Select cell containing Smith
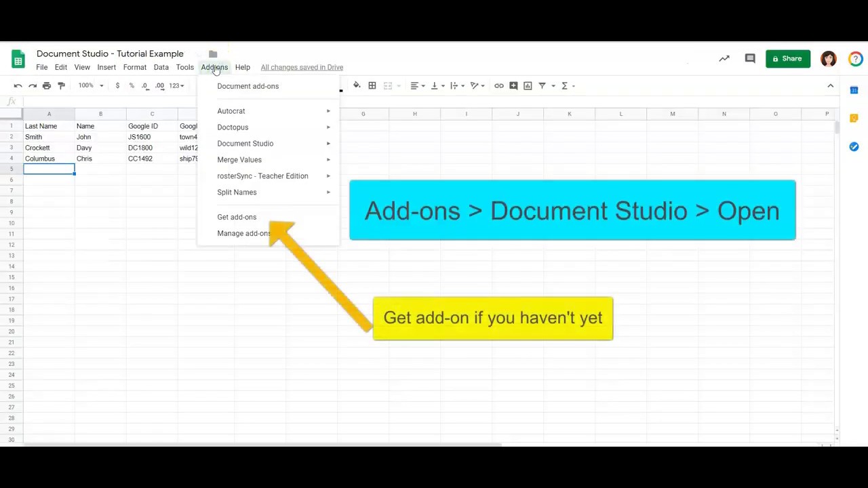This screenshot has width=868, height=488. [49, 137]
